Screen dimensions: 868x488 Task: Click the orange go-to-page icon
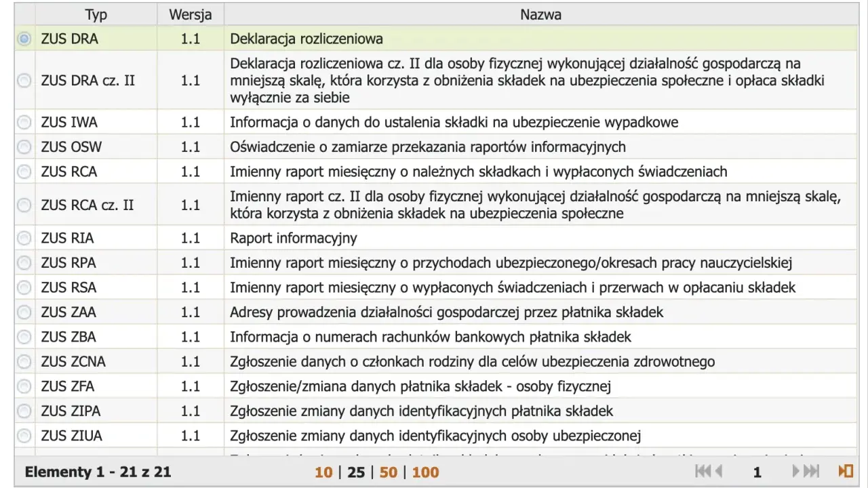pos(846,471)
